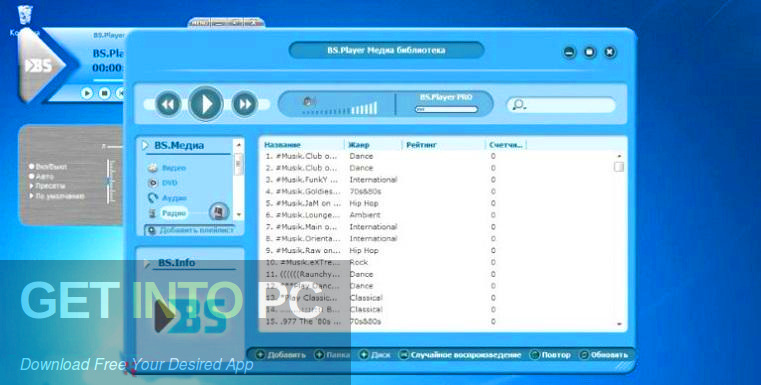Click the Диск button in bottom bar
The image size is (761, 385).
click(375, 355)
